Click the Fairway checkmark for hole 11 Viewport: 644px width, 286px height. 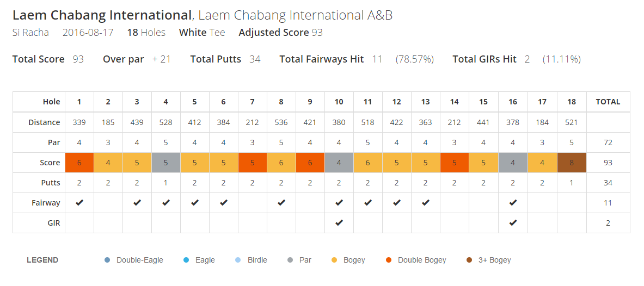[368, 203]
